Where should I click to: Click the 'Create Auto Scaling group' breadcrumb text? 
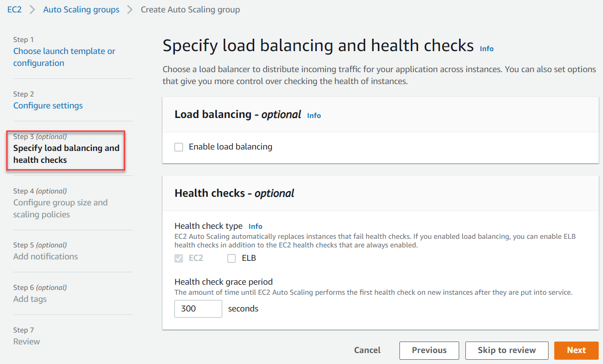click(x=190, y=10)
